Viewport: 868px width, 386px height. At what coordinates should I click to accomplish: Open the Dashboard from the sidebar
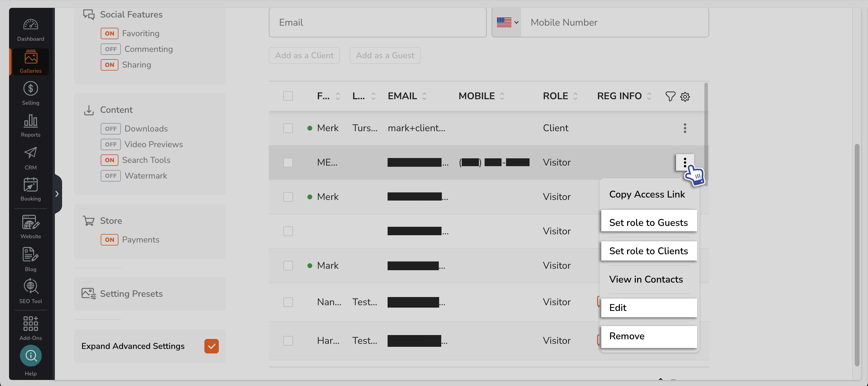pyautogui.click(x=30, y=29)
